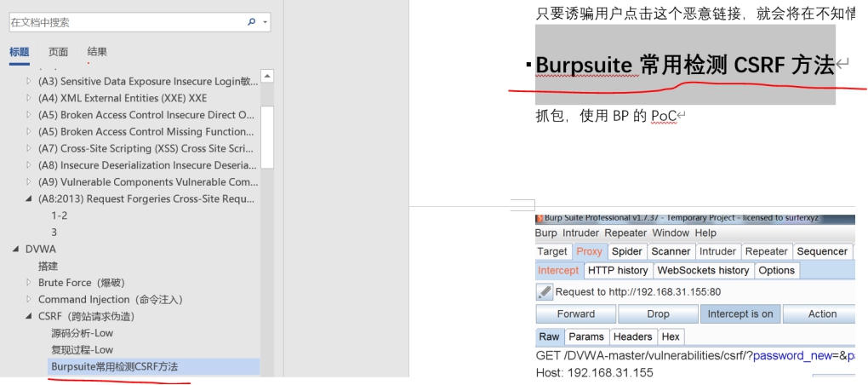Open the proxy Options sub-tab

tap(777, 270)
